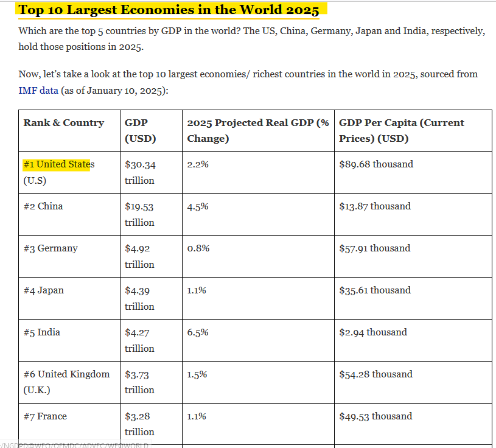Select the Rank & Country column header
Viewport: 496px width, 448px height.
click(x=69, y=131)
